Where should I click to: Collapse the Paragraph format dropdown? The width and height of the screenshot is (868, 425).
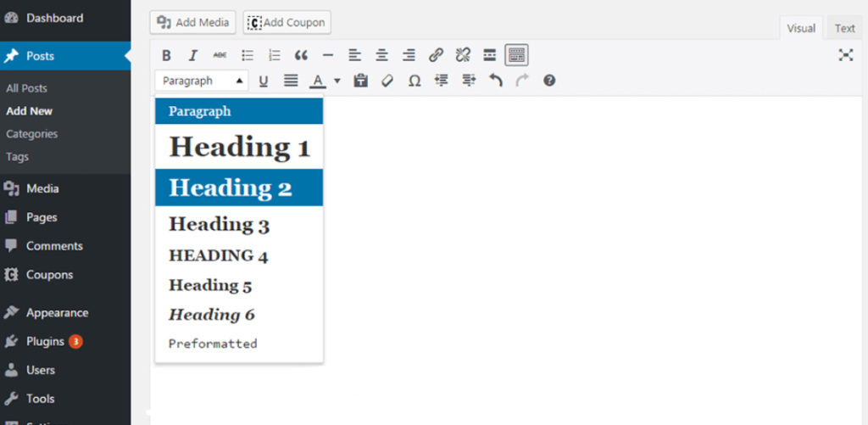click(202, 81)
